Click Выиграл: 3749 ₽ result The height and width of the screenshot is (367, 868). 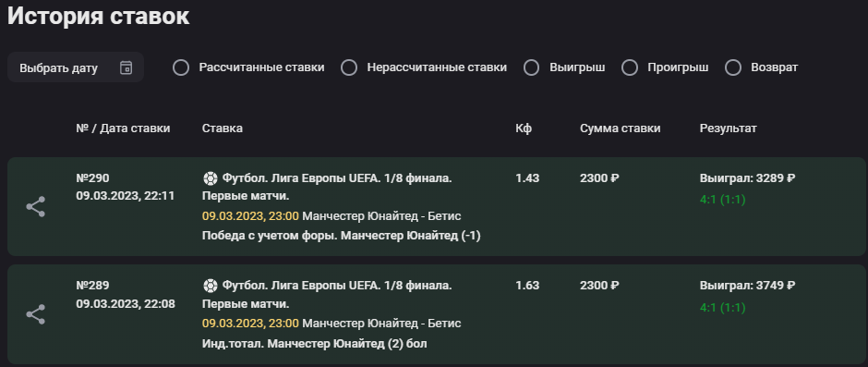click(x=747, y=286)
